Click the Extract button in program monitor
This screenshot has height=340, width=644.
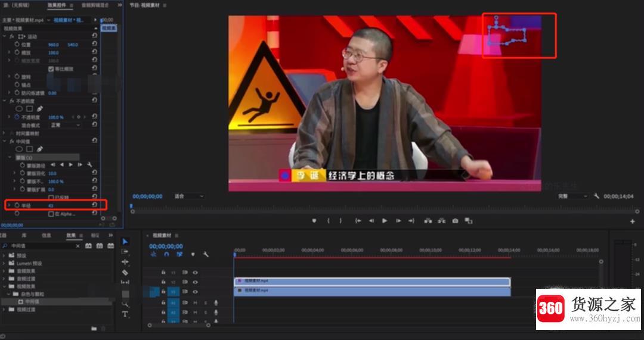[x=441, y=221]
